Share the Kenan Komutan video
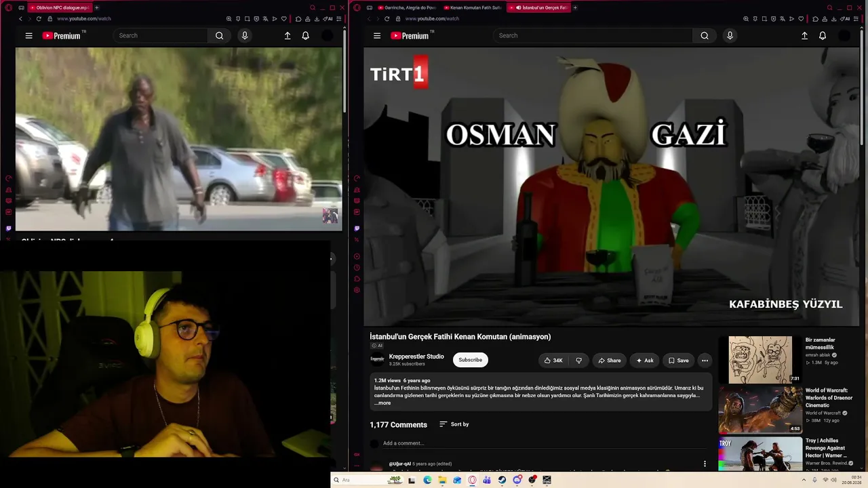The image size is (868, 488). tap(609, 361)
